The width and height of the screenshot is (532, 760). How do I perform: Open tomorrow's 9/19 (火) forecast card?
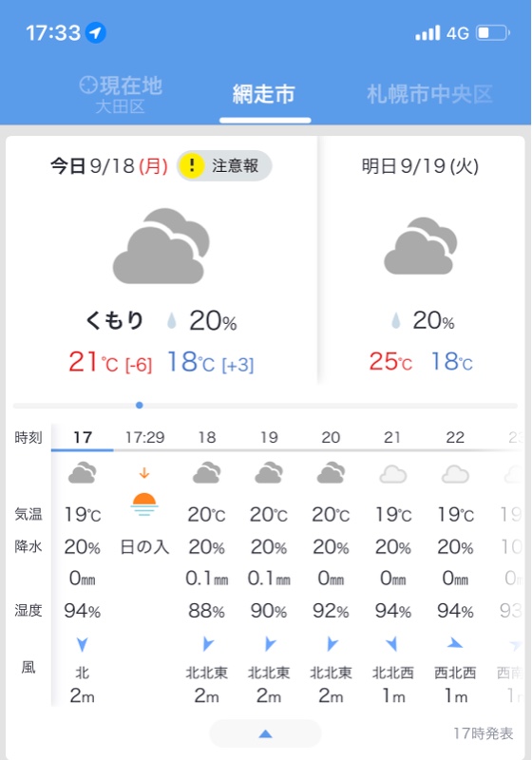(x=421, y=260)
